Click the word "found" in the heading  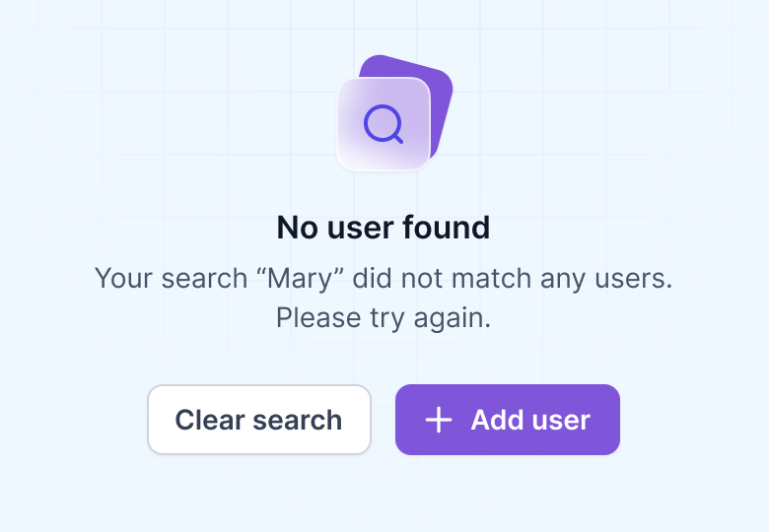click(447, 228)
